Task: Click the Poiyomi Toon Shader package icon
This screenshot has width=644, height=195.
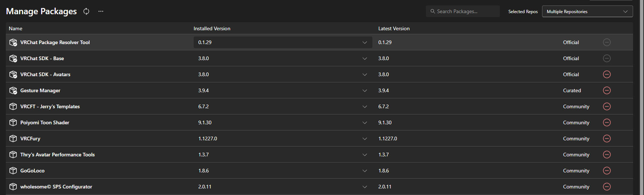Action: 13,122
